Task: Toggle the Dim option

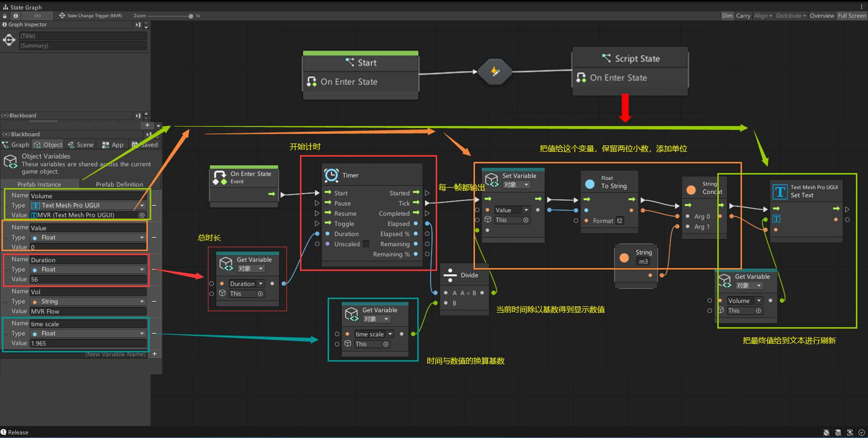Action: pyautogui.click(x=727, y=16)
